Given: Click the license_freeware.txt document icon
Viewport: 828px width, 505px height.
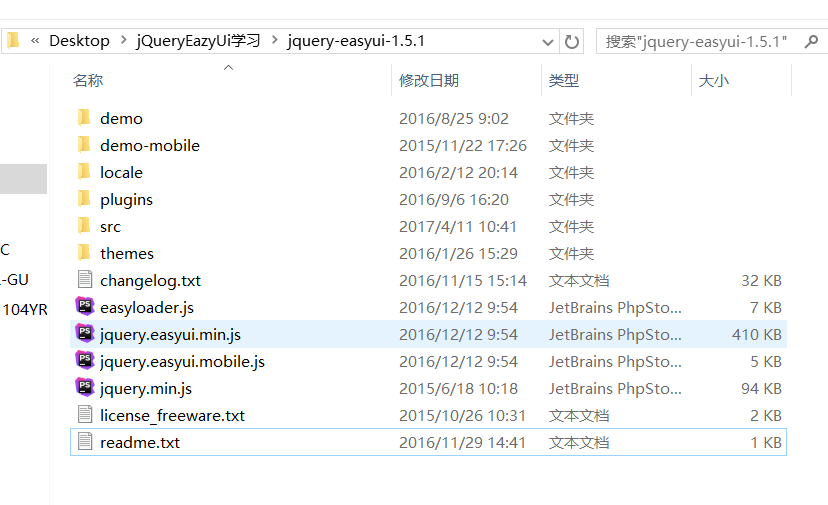Looking at the screenshot, I should pos(84,414).
